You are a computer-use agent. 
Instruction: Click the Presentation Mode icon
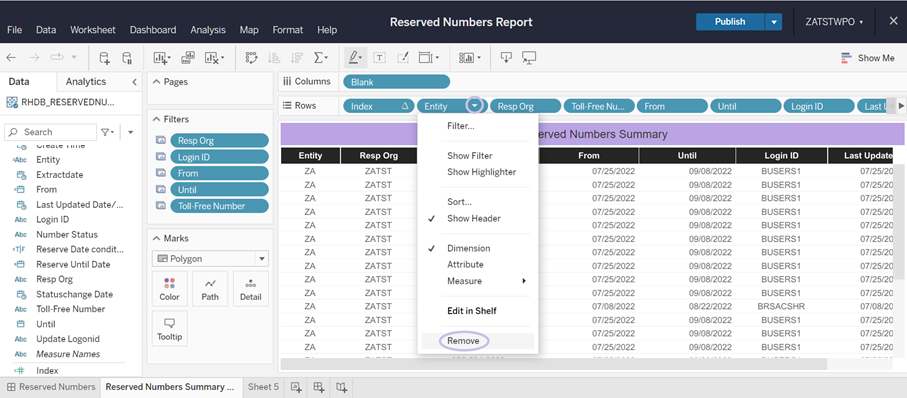click(x=529, y=58)
